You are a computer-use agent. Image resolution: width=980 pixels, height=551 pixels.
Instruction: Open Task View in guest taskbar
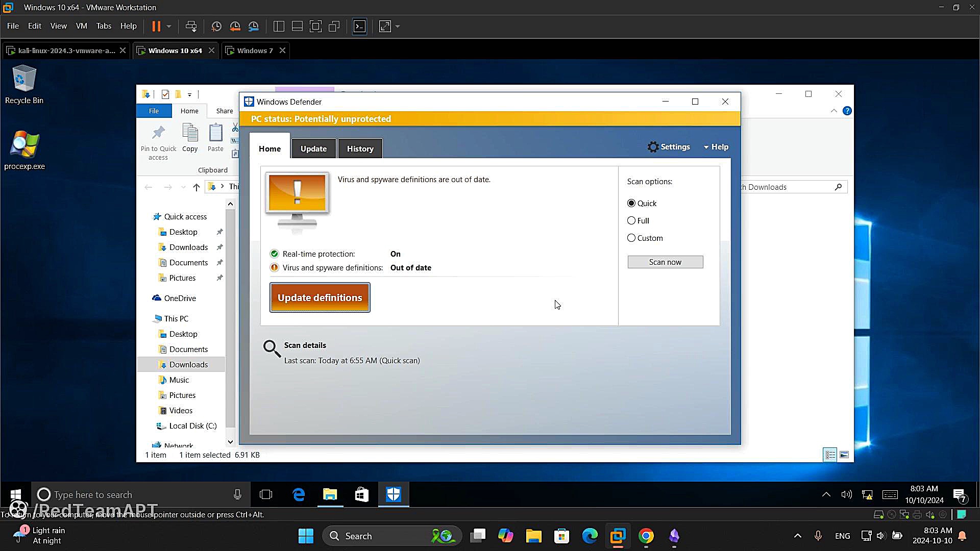pos(266,494)
